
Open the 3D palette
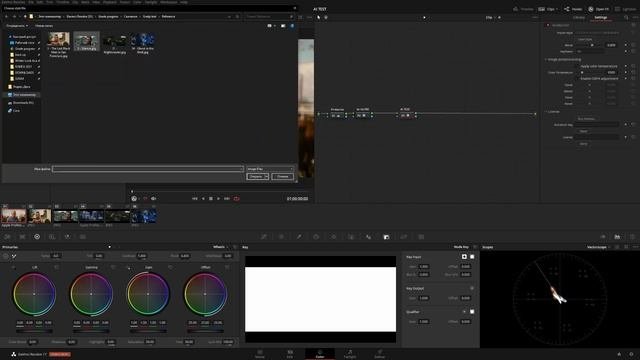click(x=421, y=237)
